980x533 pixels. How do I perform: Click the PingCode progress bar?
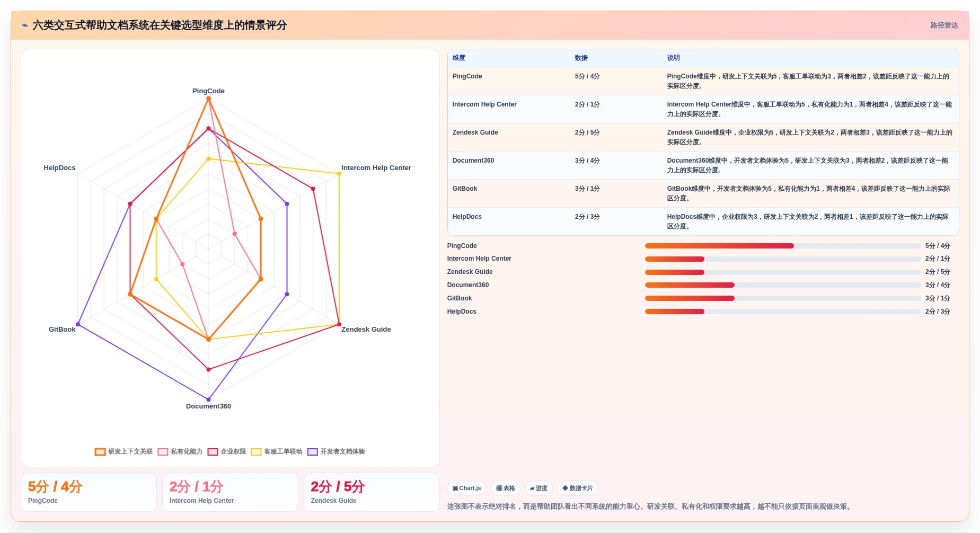783,246
